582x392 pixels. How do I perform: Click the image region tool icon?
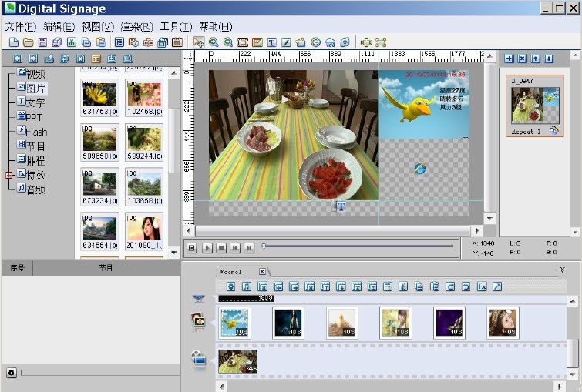tap(257, 42)
